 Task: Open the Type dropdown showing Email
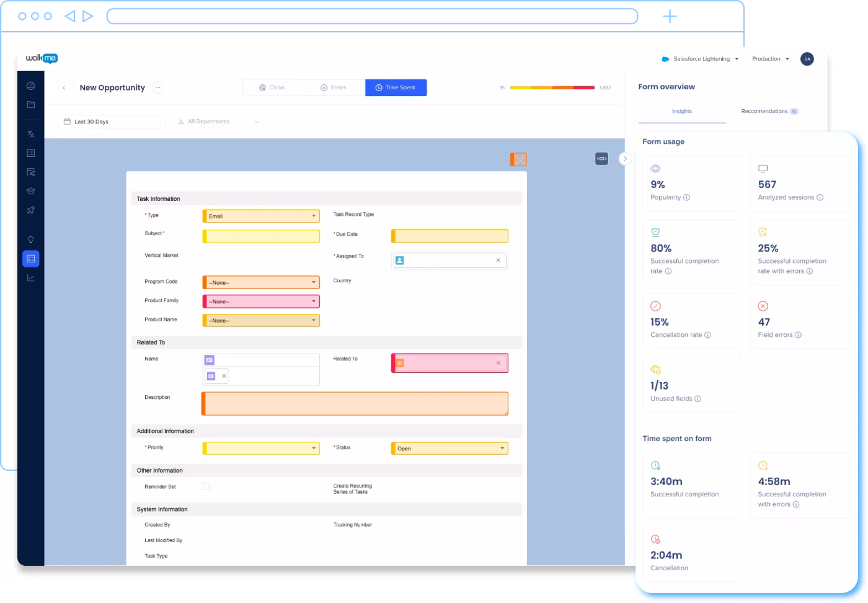pos(261,216)
